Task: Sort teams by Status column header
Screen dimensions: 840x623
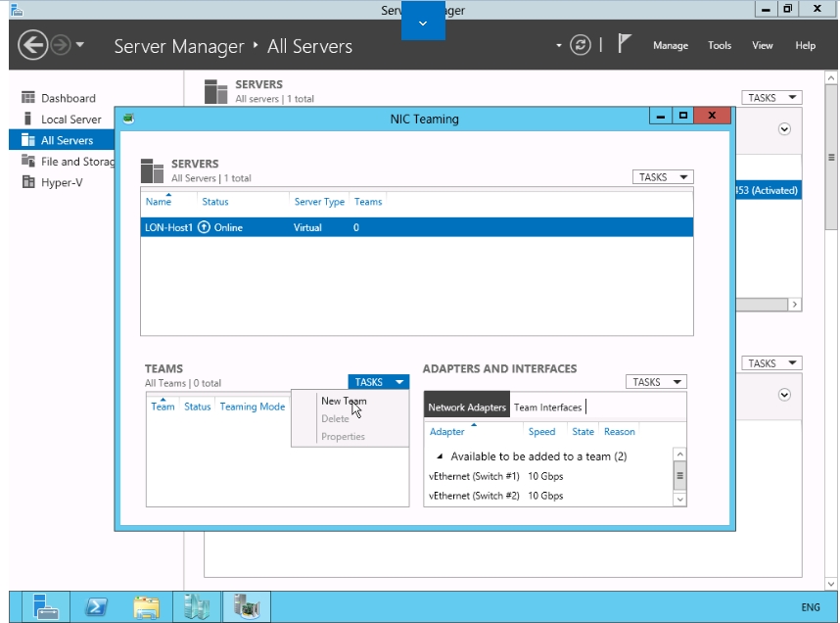Action: [197, 407]
